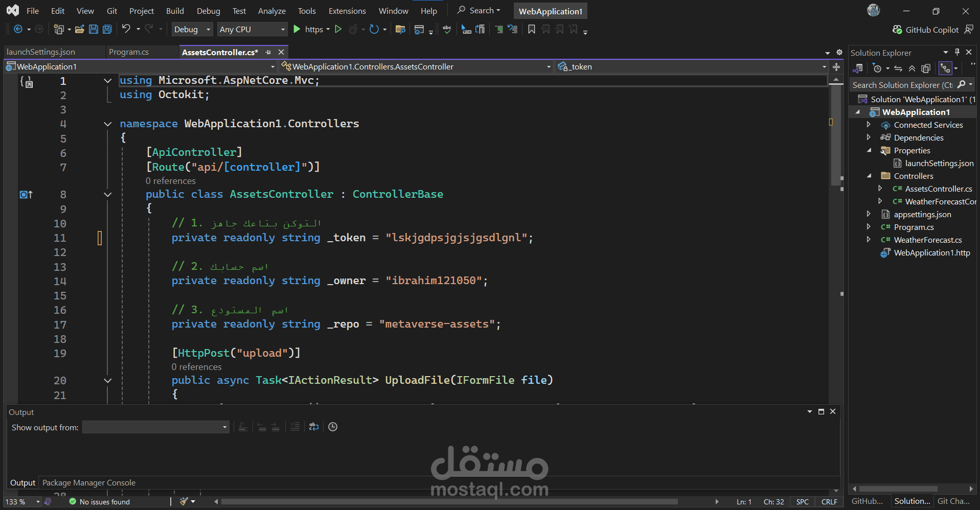Open the Any CPU platform dropdown
The image size is (980, 510).
[252, 30]
